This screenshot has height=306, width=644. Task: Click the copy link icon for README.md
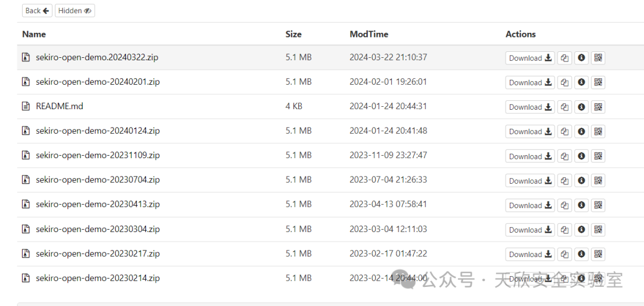[565, 107]
